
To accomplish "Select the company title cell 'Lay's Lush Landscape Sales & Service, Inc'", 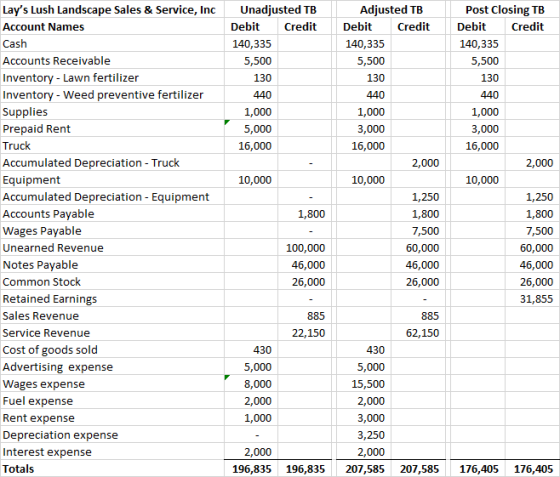I will coord(112,9).
